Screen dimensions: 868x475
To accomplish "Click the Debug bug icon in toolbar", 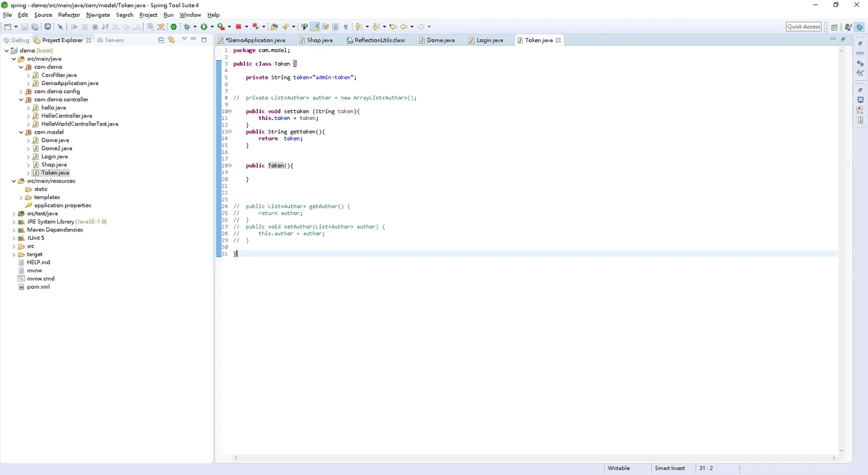I will click(x=187, y=27).
